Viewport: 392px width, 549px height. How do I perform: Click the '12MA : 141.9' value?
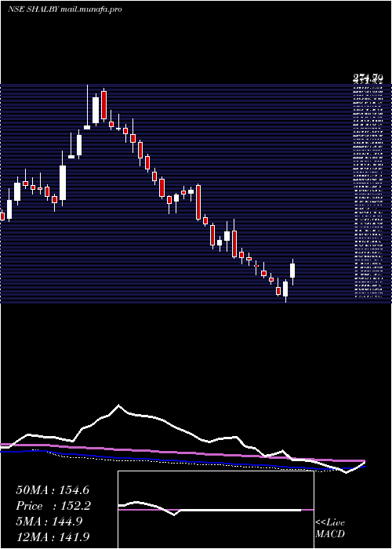(x=54, y=536)
